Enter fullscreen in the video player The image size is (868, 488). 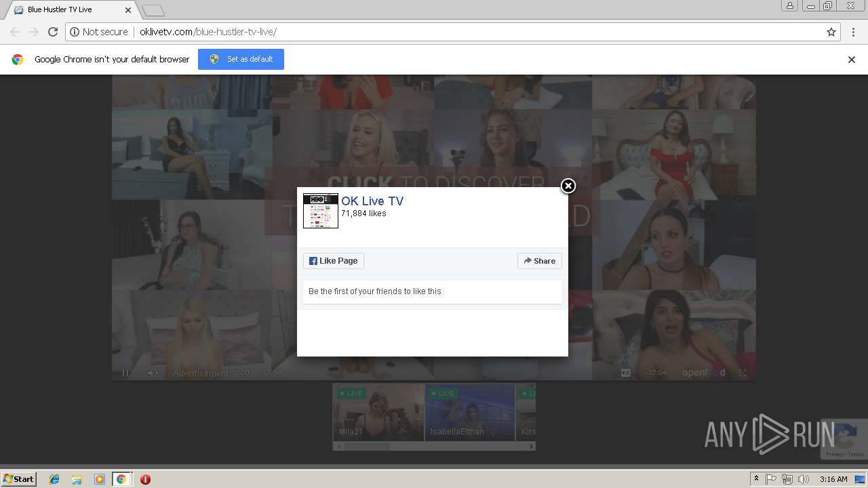[x=743, y=373]
